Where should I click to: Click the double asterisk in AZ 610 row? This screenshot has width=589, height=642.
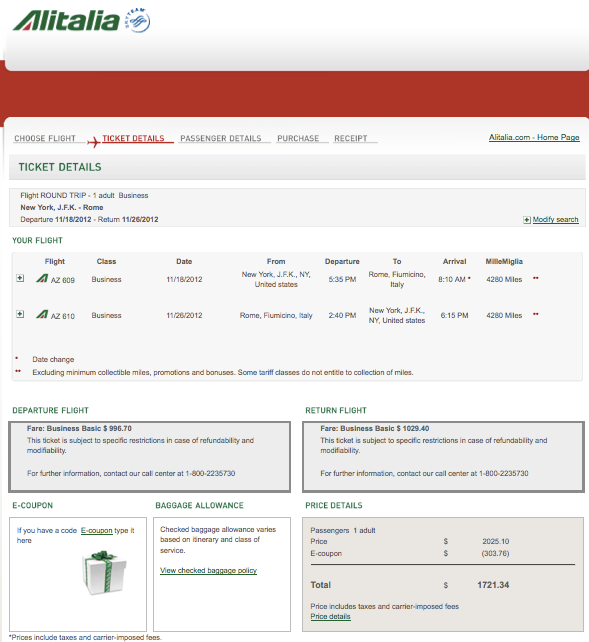(x=536, y=314)
